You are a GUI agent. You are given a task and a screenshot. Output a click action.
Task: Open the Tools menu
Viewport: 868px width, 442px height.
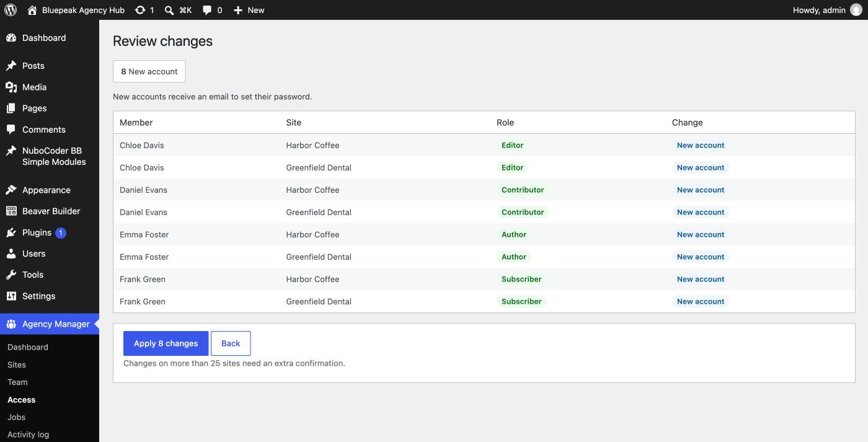33,275
